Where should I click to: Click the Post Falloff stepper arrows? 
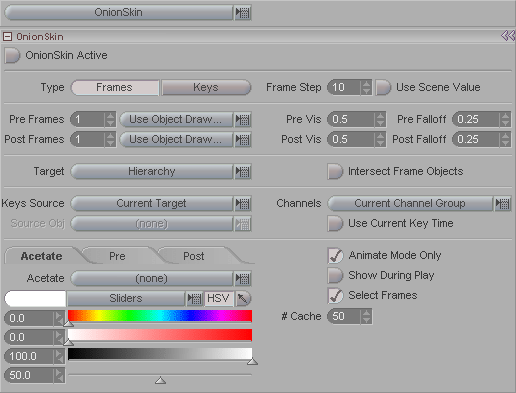point(505,139)
